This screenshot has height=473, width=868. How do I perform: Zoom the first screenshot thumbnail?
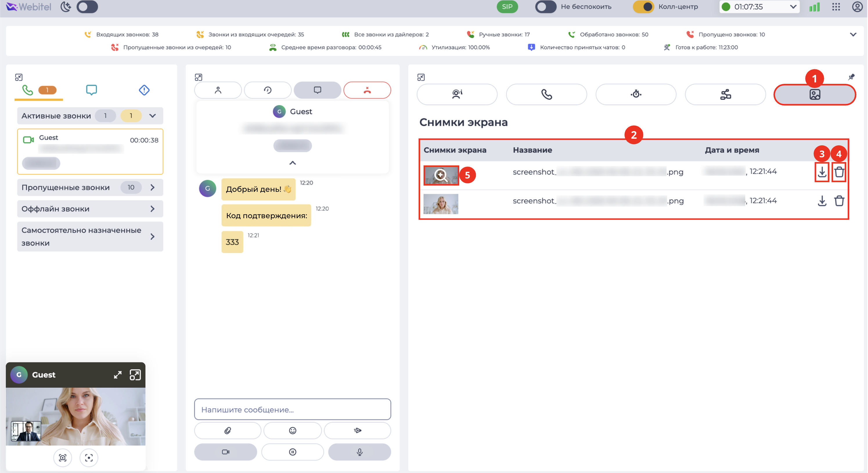[441, 175]
